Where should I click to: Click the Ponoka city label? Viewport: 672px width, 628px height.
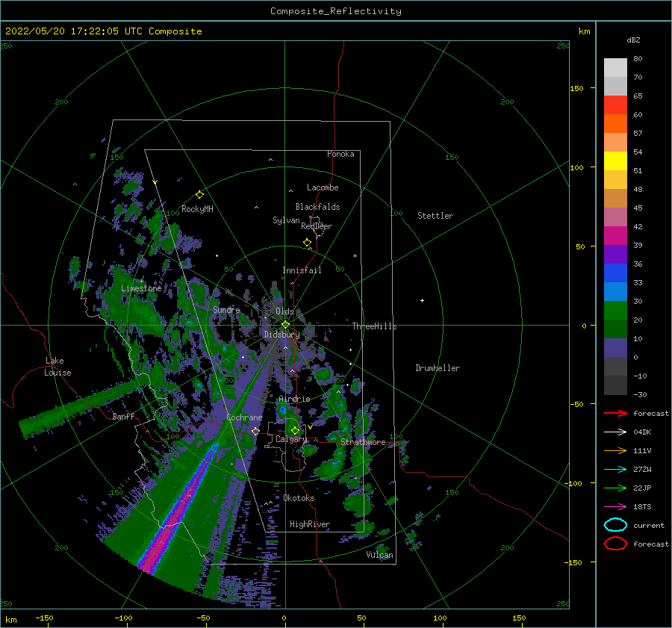point(340,154)
